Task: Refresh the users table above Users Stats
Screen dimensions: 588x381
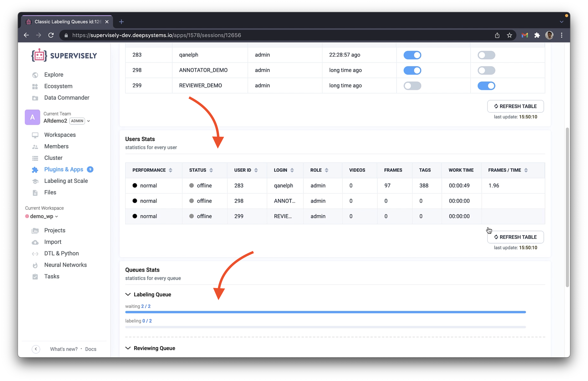Action: [x=515, y=106]
